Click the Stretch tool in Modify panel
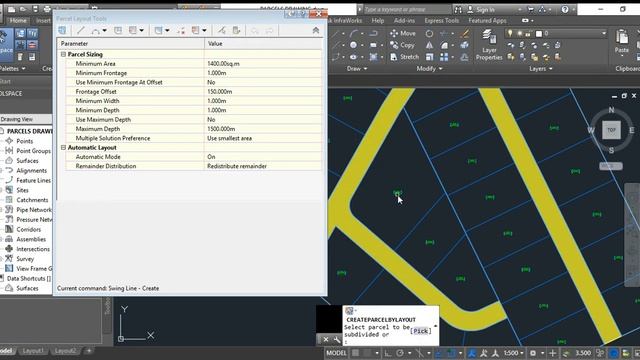 [404, 57]
